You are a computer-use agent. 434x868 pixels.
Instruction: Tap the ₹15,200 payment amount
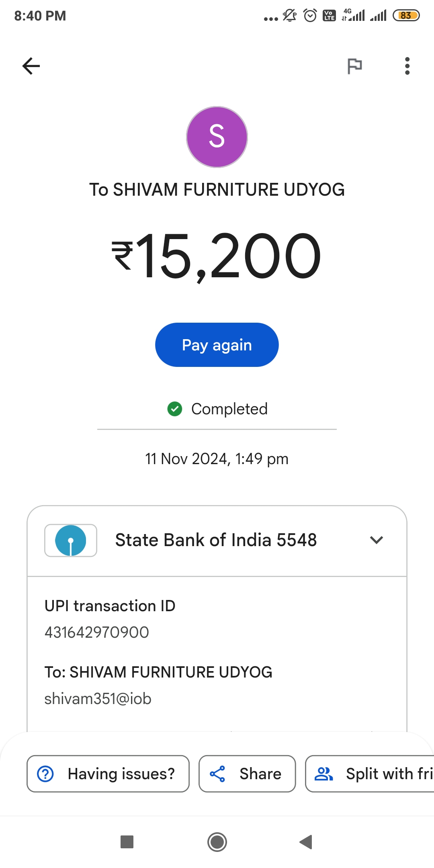(x=217, y=256)
